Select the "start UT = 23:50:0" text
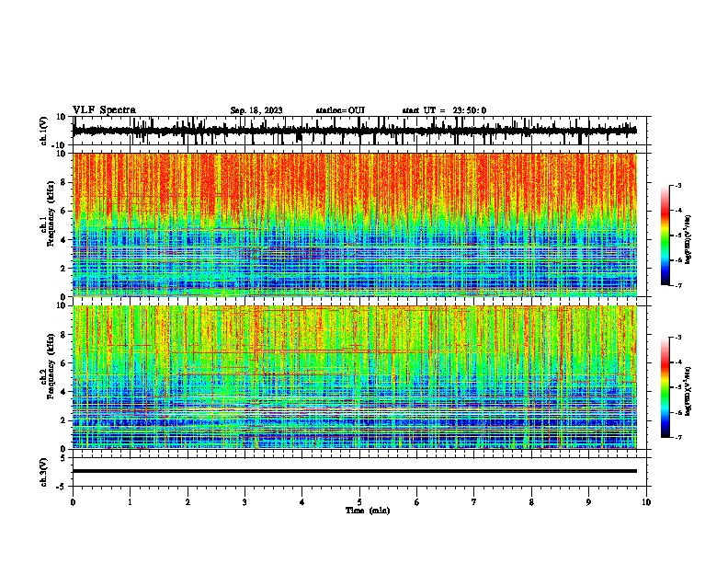This screenshot has height=563, width=728. [x=444, y=110]
